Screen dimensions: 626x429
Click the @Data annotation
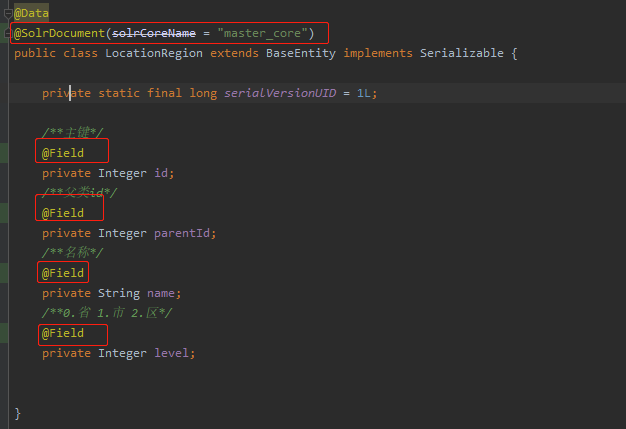coord(32,14)
